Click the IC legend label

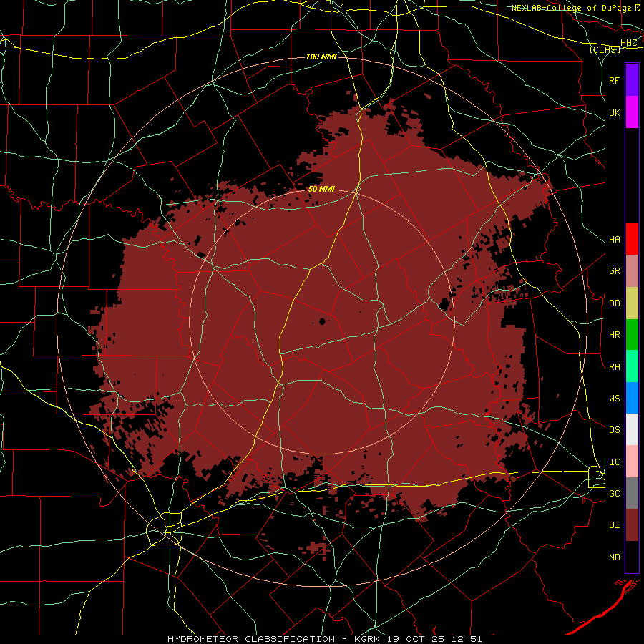point(614,462)
